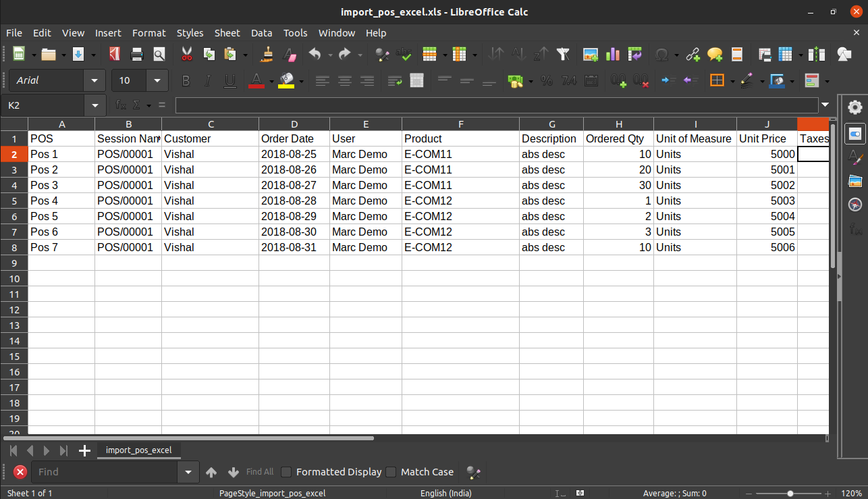The height and width of the screenshot is (499, 868).
Task: Toggle Bold formatting
Action: coord(186,81)
